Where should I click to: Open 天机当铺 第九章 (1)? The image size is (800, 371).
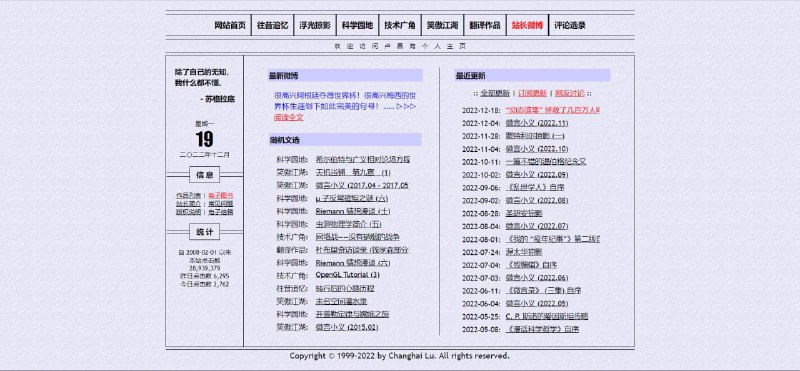click(353, 172)
